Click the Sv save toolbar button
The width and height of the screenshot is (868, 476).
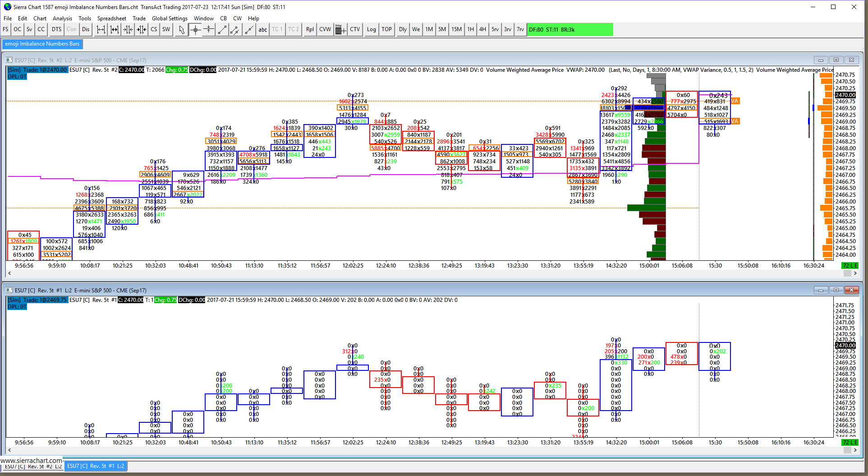coord(29,29)
